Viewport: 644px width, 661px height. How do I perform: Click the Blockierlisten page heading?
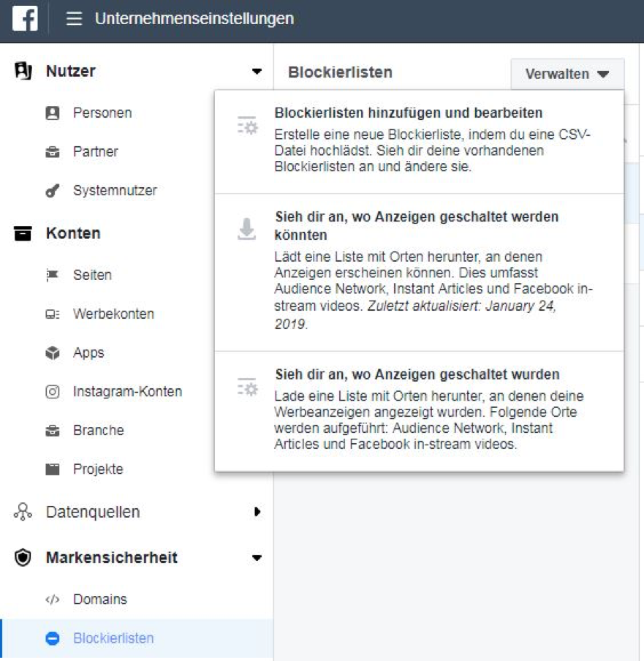[x=340, y=72]
